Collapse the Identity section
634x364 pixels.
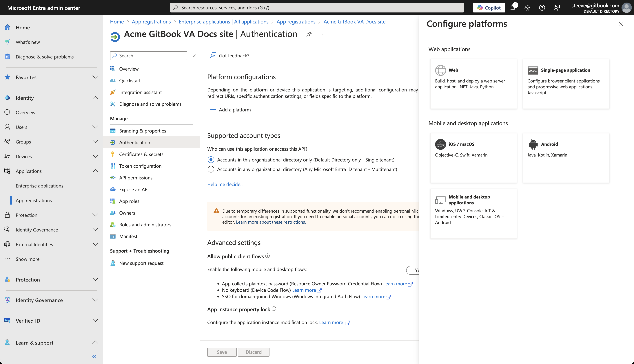[95, 98]
